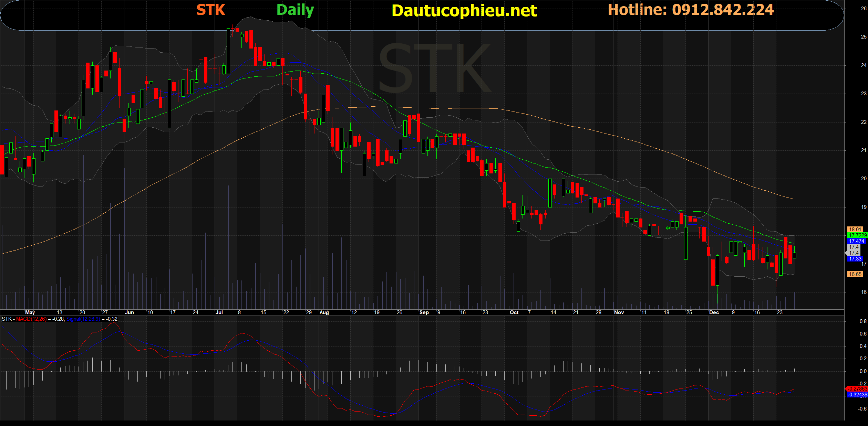Image resolution: width=868 pixels, height=426 pixels.
Task: Click the Jul month marker on time axis
Action: pyautogui.click(x=219, y=312)
